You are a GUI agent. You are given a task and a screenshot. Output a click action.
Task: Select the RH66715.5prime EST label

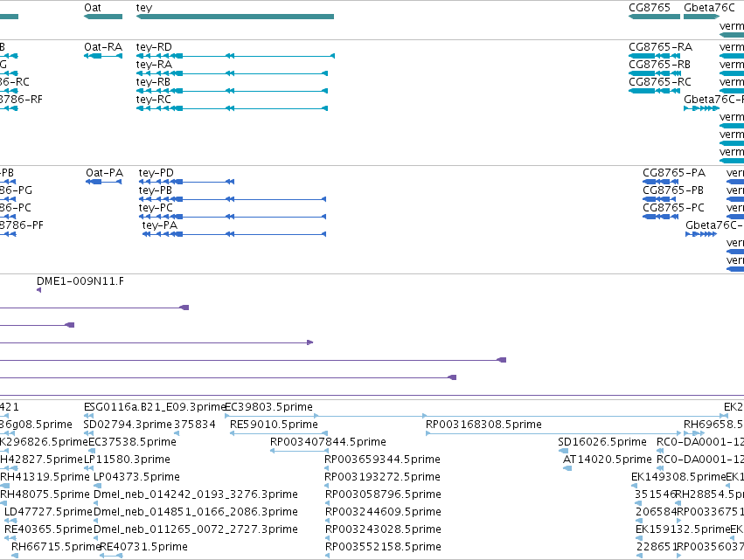pos(55,547)
